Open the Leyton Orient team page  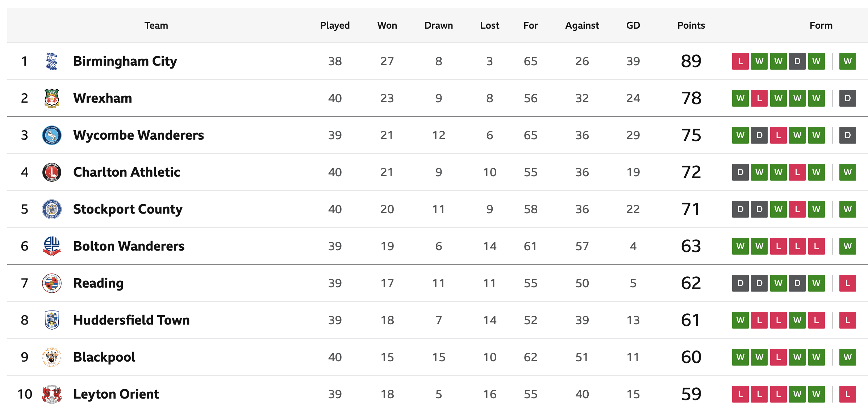[x=116, y=394]
